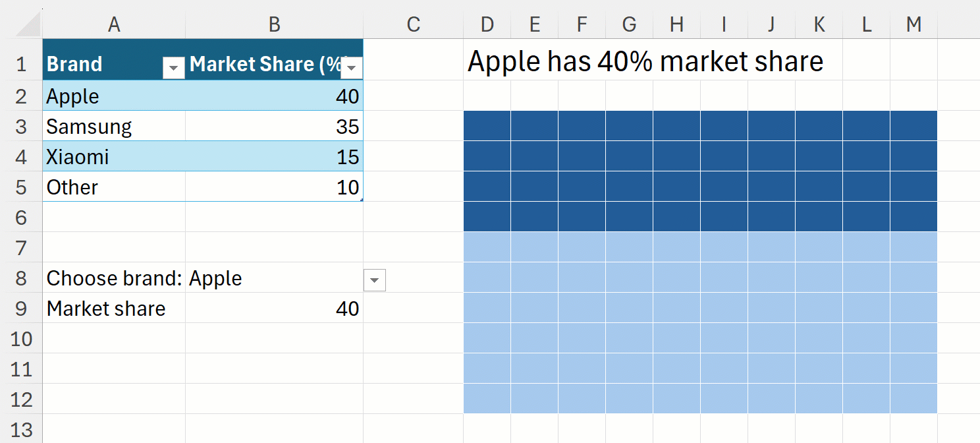Select column M header
This screenshot has width=980, height=443.
coord(913,24)
